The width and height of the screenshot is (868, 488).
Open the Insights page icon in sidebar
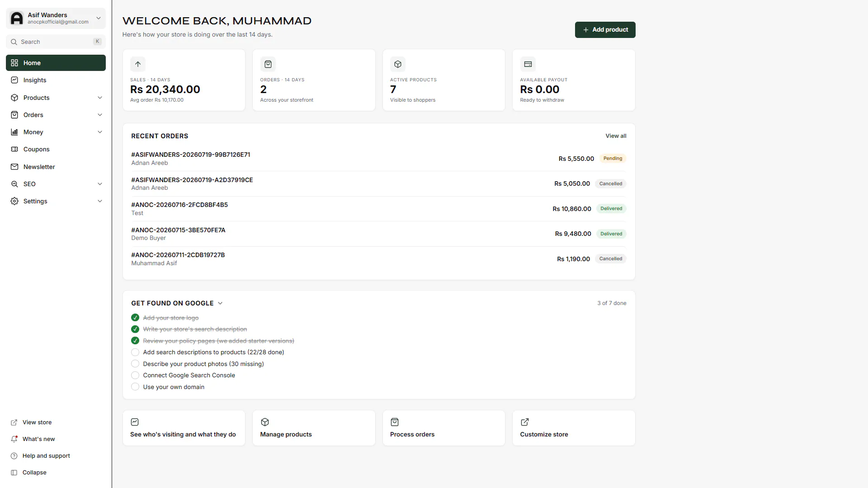(x=14, y=80)
